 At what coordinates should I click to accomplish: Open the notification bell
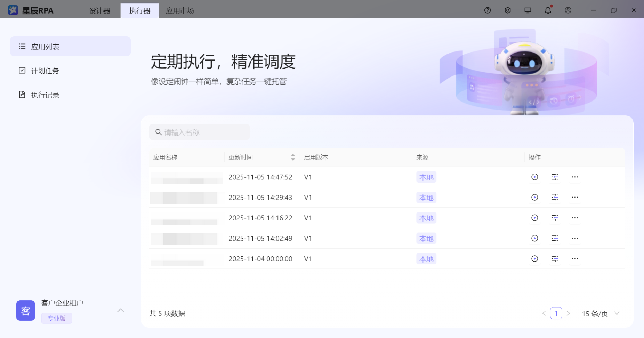[548, 10]
